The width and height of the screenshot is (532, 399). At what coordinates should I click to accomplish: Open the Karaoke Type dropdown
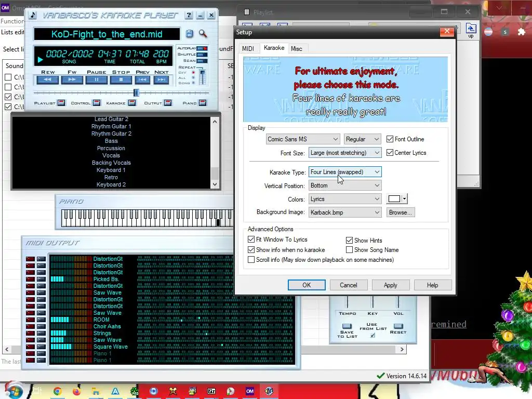pos(345,172)
